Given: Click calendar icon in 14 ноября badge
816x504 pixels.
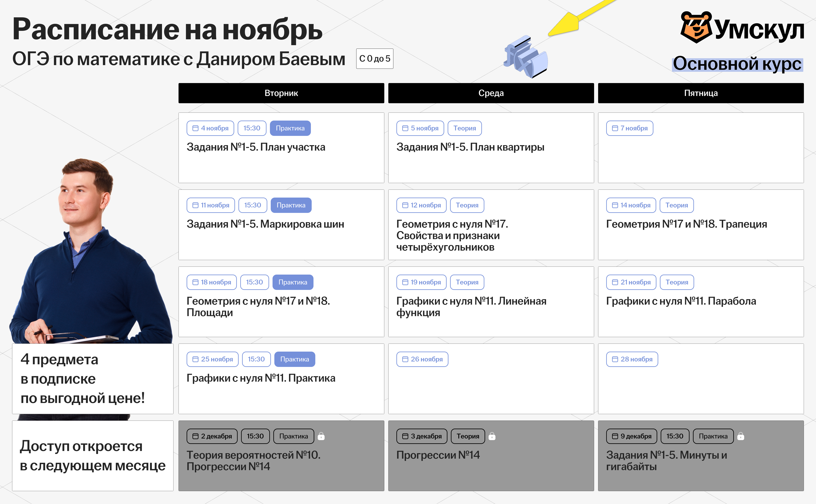Looking at the screenshot, I should pos(615,205).
